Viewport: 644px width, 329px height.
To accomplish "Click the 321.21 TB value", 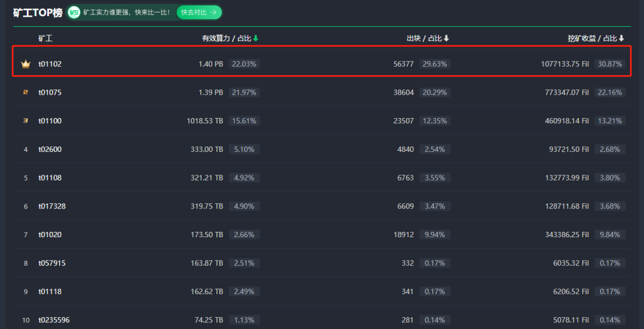I will pos(207,178).
